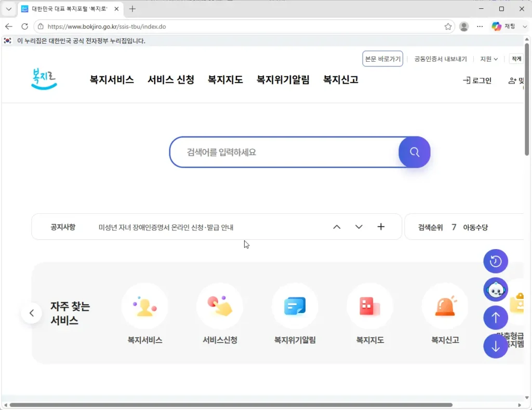
Task: Reload the page with refresh icon
Action: click(x=25, y=26)
